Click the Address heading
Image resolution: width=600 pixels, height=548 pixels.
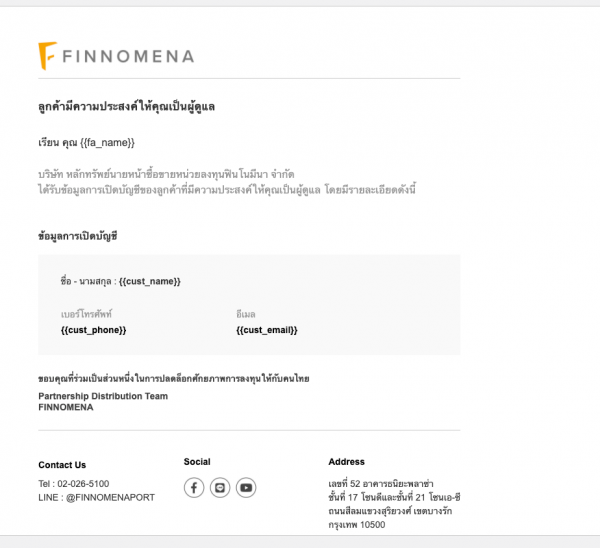tap(346, 462)
